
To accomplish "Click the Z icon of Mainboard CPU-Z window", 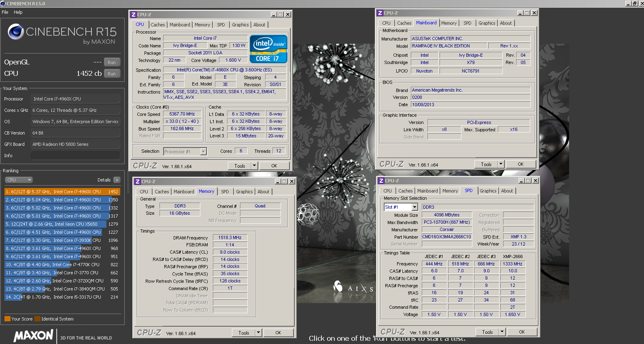I will point(380,13).
